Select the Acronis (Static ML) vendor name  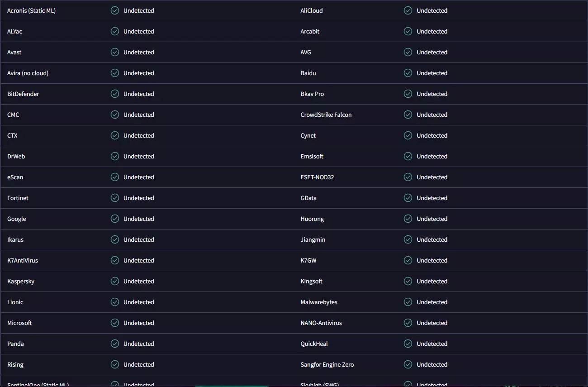(32, 10)
